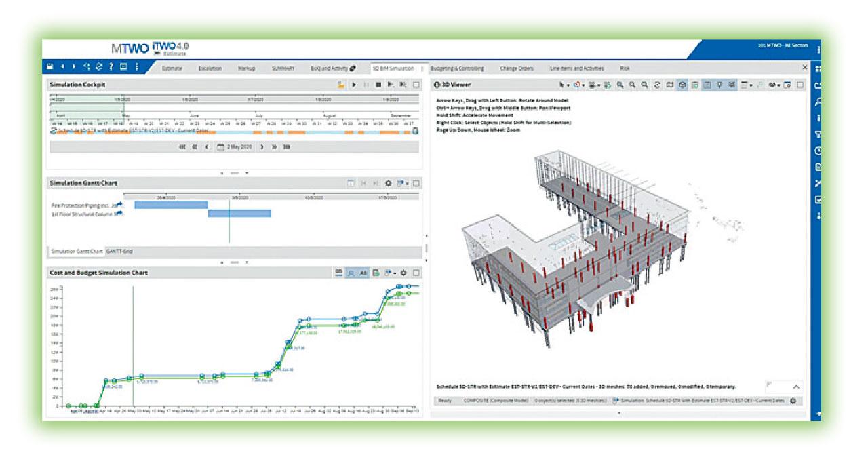Click first magnifier zoom icon in 3D Viewer
The height and width of the screenshot is (453, 868).
coord(620,85)
